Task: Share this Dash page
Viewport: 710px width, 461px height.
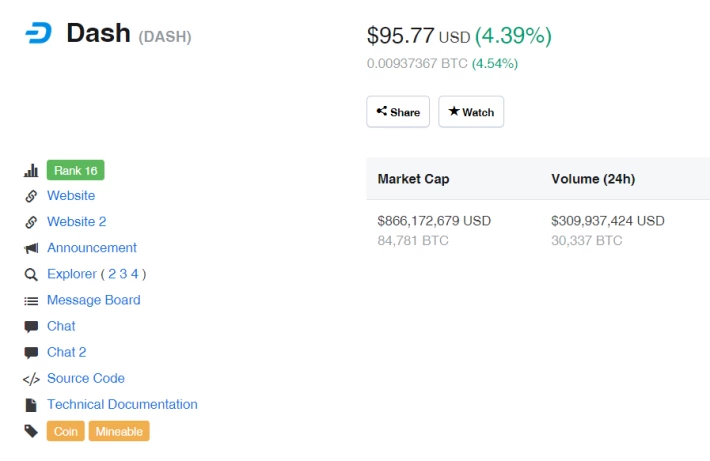Action: (398, 111)
